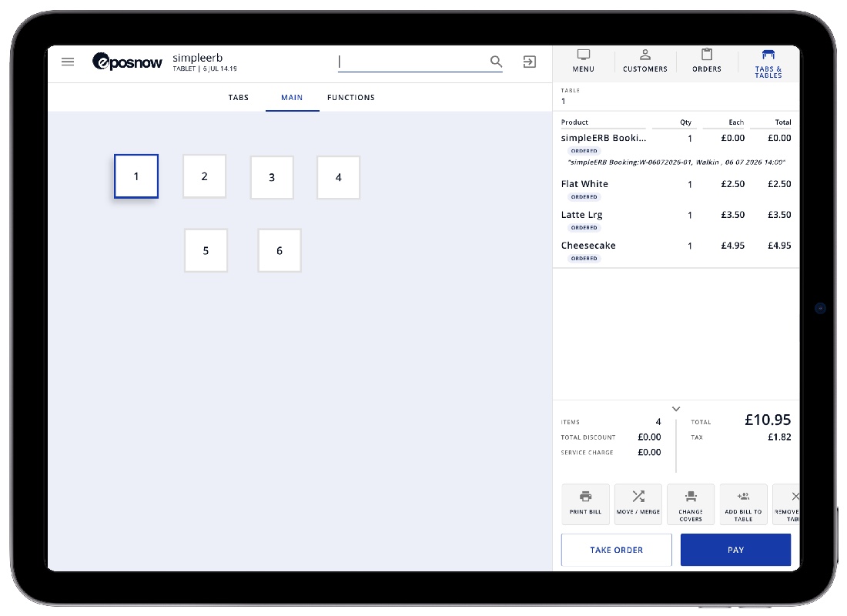Click the Pay button

point(735,550)
